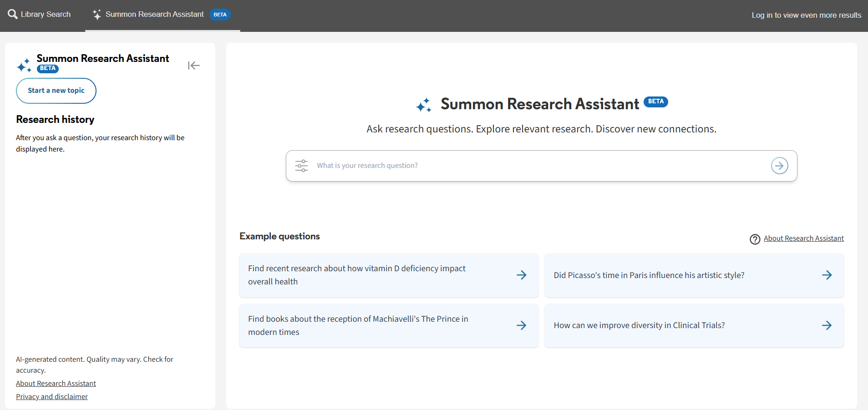Click the magnifying glass Library Search icon
The height and width of the screenshot is (410, 868).
tap(13, 14)
